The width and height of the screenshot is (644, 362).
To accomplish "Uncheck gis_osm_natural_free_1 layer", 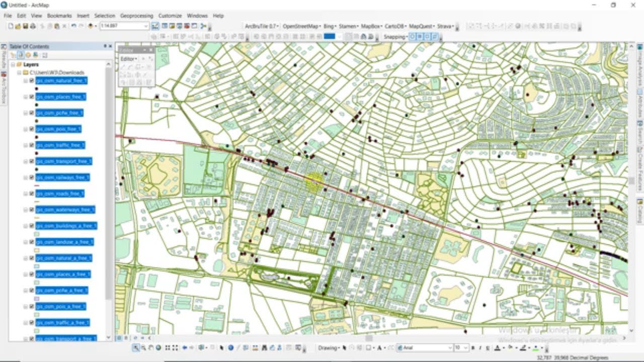I will click(x=32, y=80).
